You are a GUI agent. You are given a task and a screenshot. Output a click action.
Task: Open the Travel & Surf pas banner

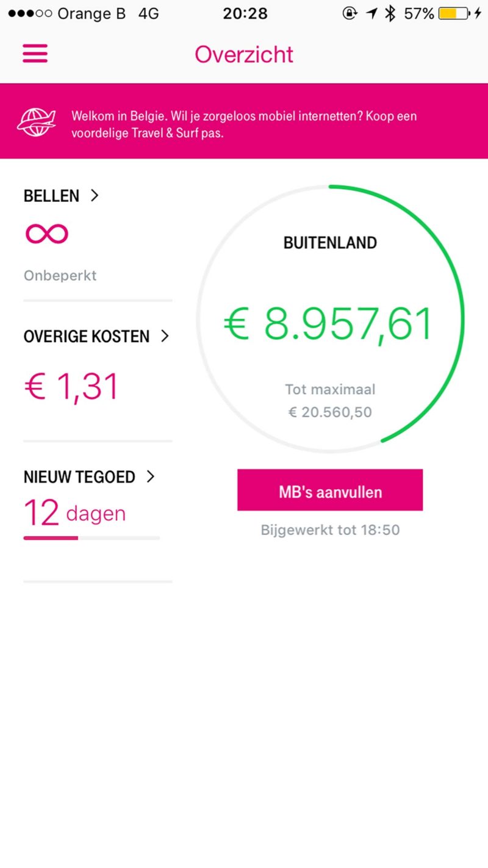(244, 124)
